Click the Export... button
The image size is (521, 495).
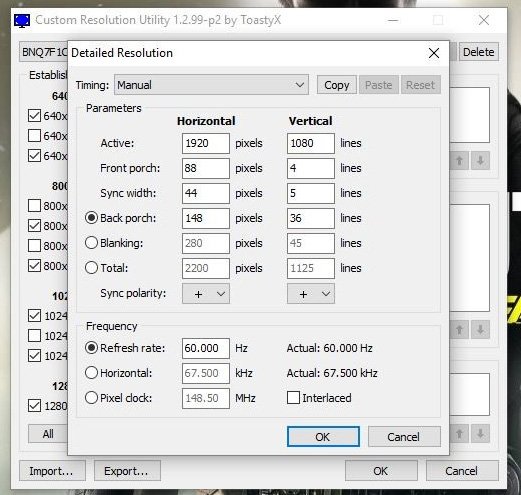click(127, 471)
